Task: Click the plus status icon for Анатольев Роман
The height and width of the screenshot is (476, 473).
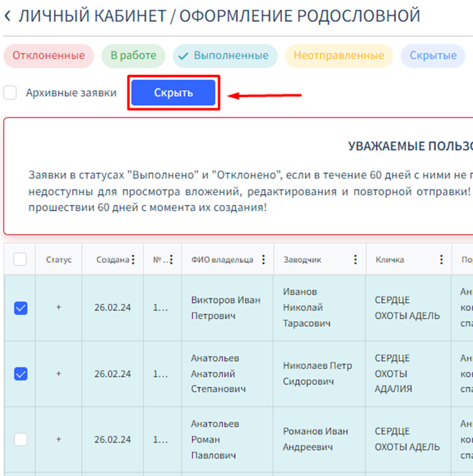Action: point(59,439)
